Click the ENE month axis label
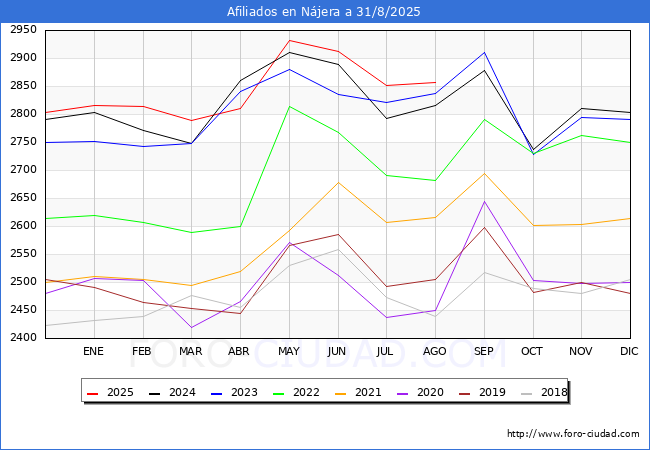The image size is (650, 450). pyautogui.click(x=93, y=351)
